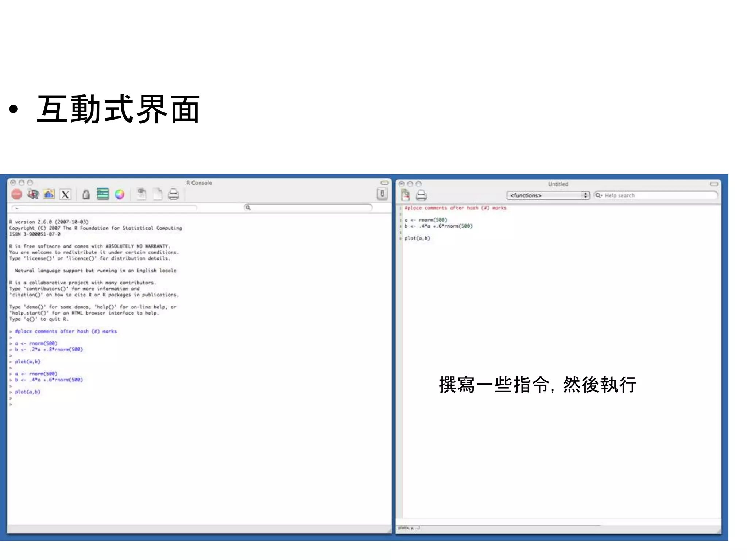This screenshot has width=747, height=560.
Task: Zoom the Untitled editor window
Action: [x=418, y=184]
